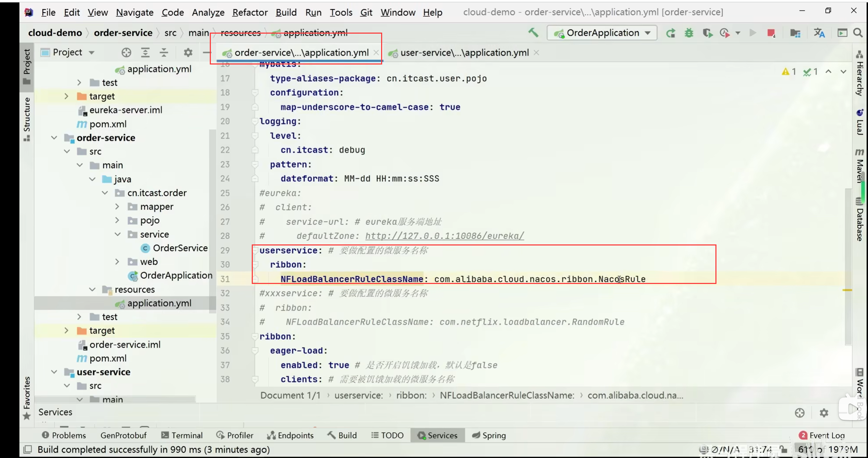The width and height of the screenshot is (868, 458).
Task: Open the OrderApplication run configuration dropdown
Action: (603, 33)
